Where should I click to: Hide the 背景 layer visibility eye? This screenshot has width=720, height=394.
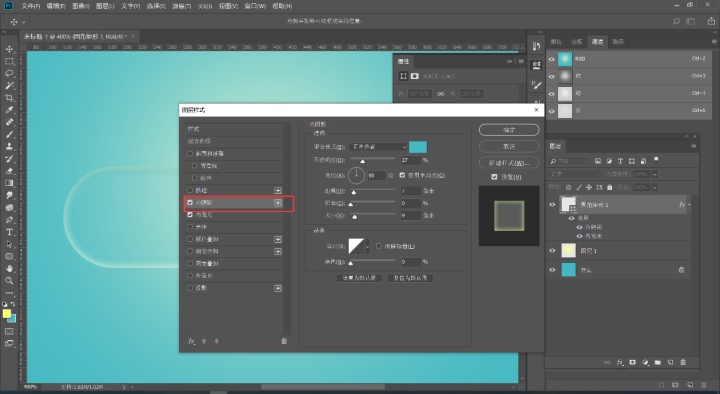point(552,270)
